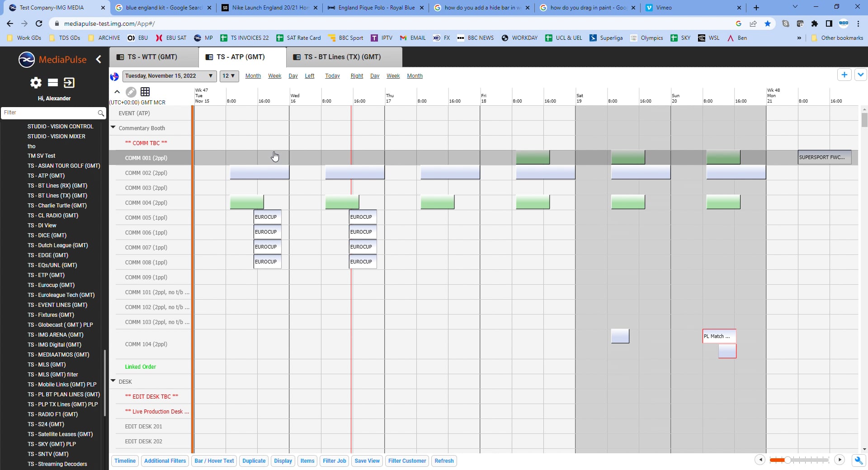
Task: Click the list icon next to the gear
Action: click(x=53, y=83)
